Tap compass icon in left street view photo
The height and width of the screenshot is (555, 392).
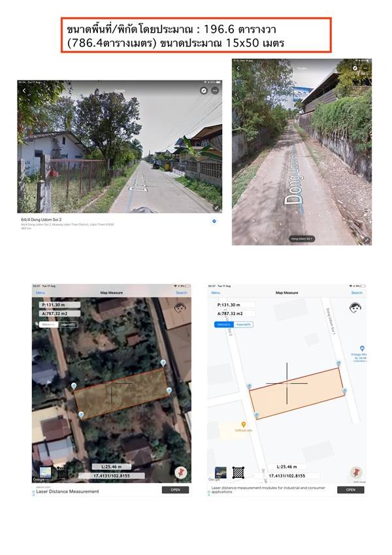coord(203,90)
